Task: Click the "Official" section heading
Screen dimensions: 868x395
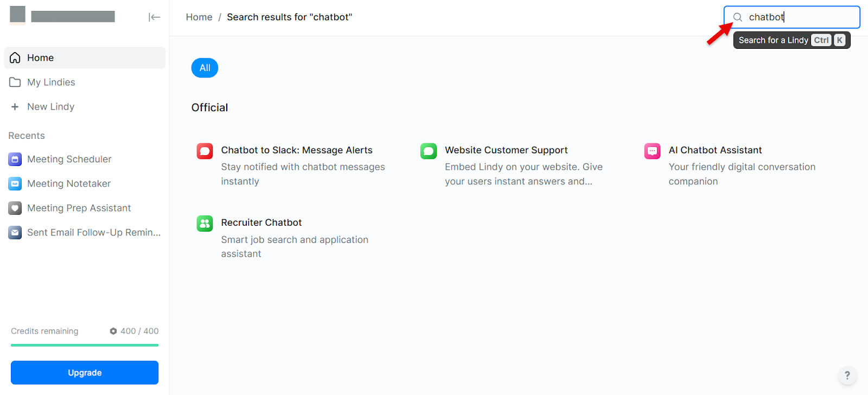Action: [x=209, y=107]
